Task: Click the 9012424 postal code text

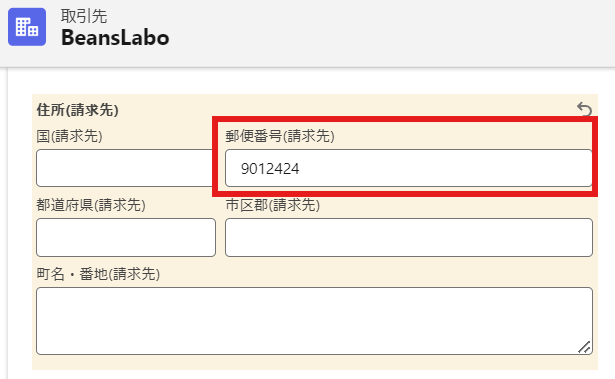Action: (x=270, y=169)
